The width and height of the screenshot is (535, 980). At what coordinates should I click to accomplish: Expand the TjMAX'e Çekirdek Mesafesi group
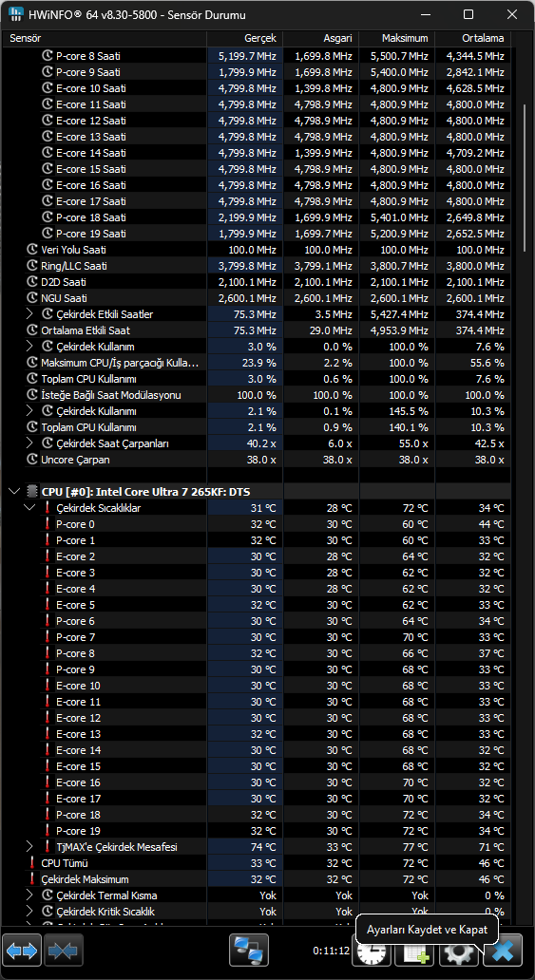click(29, 847)
